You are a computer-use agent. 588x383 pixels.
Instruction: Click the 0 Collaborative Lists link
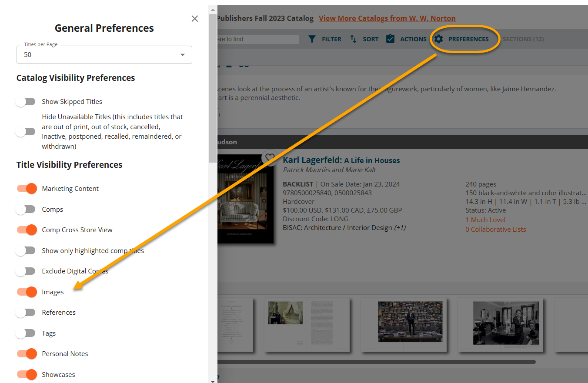click(495, 230)
